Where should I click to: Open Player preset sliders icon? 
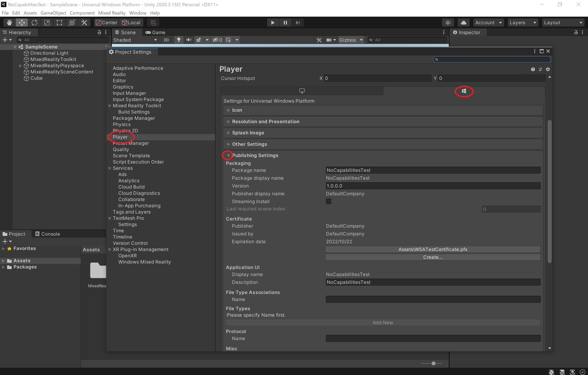point(540,70)
